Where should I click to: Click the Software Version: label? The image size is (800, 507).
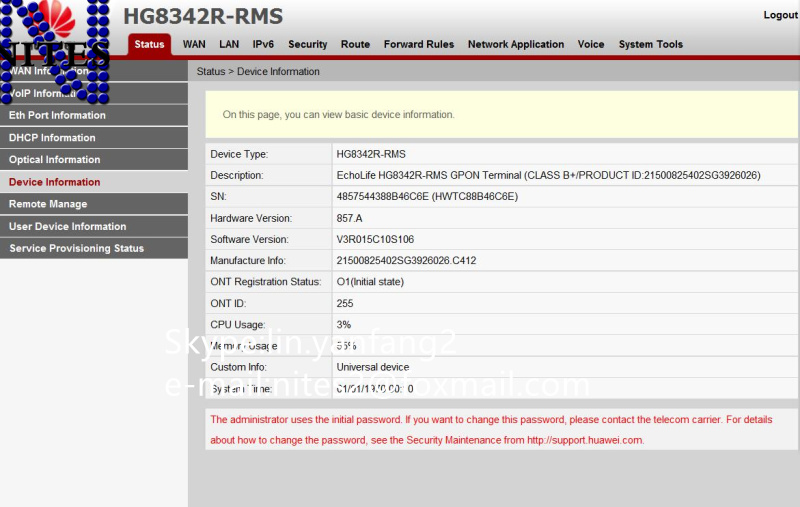[x=249, y=239]
